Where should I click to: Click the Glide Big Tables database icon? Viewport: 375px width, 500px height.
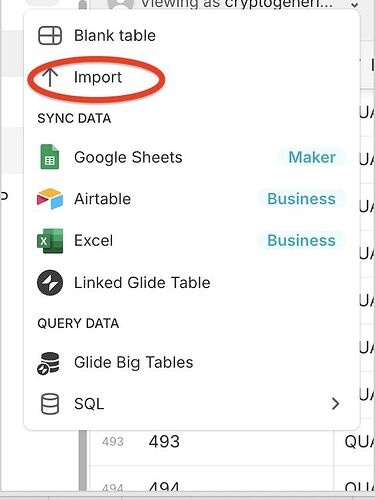coord(49,363)
